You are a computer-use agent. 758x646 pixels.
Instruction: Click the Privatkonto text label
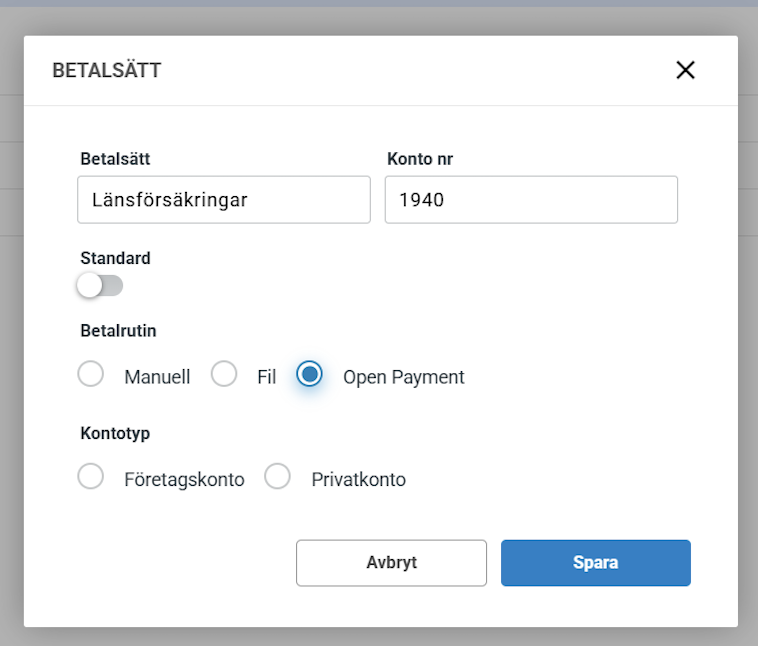359,480
